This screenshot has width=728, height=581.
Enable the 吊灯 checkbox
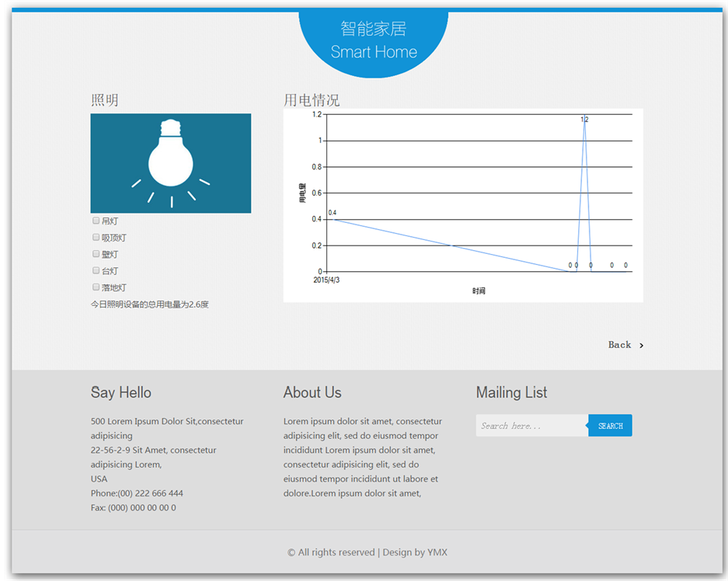[x=96, y=221]
